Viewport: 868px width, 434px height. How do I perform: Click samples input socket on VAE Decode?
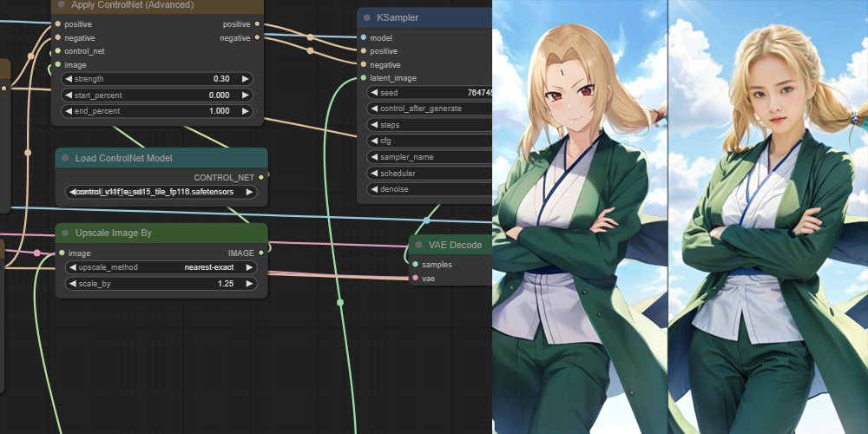point(415,265)
